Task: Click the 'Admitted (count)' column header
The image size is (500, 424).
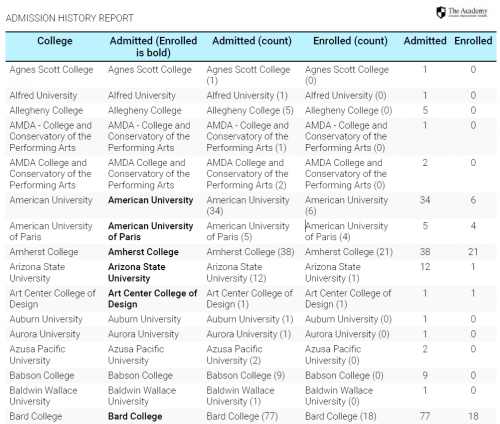Action: pos(252,41)
